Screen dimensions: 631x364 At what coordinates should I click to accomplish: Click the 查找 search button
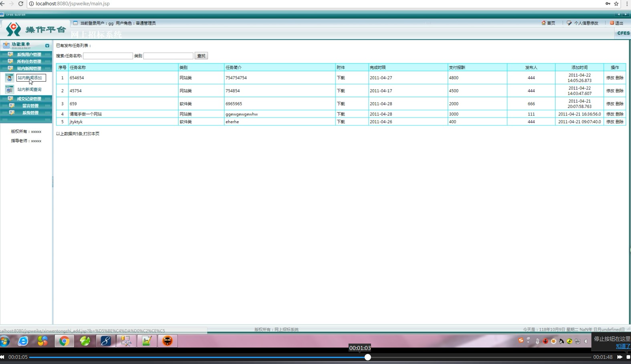tap(201, 56)
